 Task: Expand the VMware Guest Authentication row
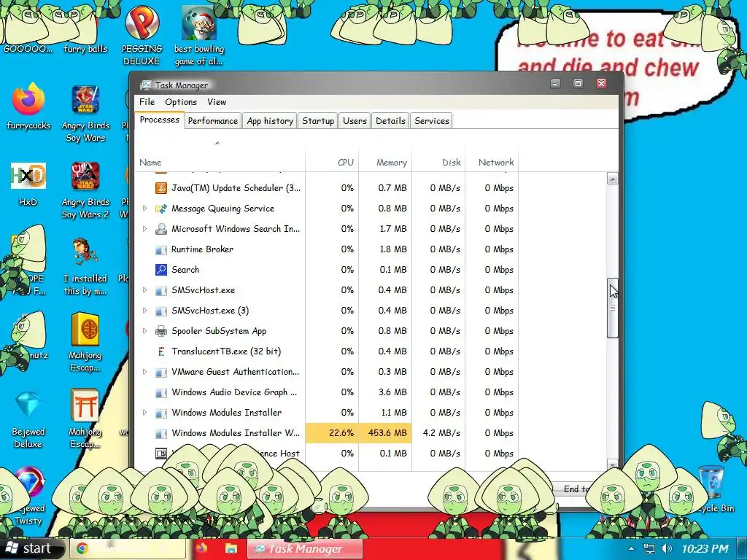[x=145, y=371]
